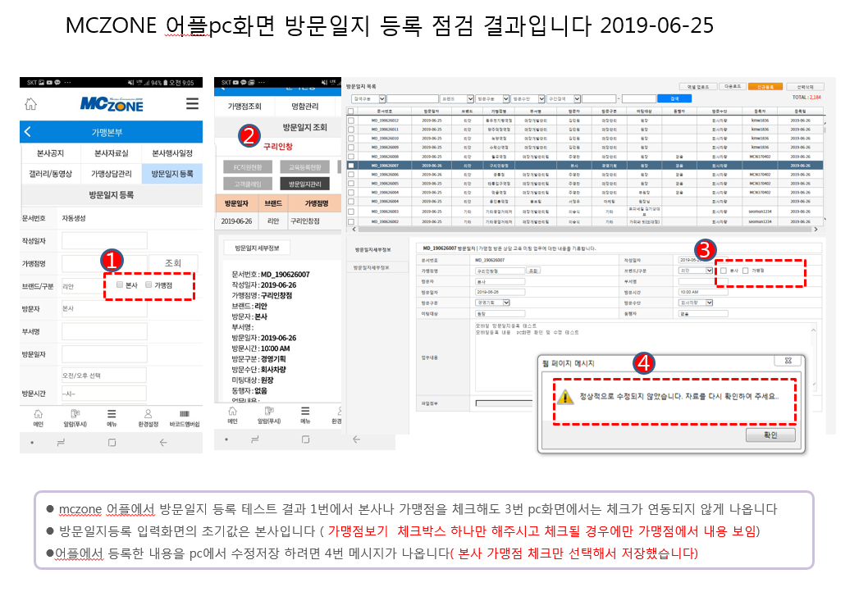Tap 메뉴 in the left phone's bottom bar
Image resolution: width=868 pixels, height=601 pixels.
(x=112, y=418)
